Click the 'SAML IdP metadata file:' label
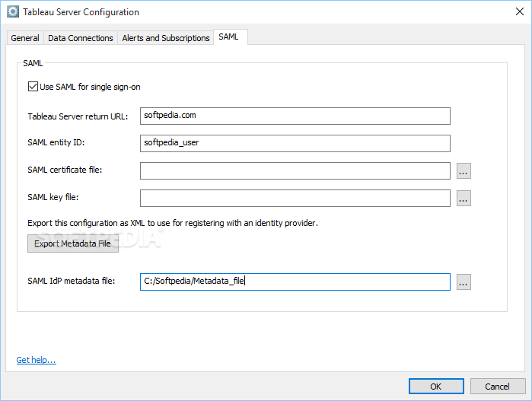Image resolution: width=532 pixels, height=401 pixels. (72, 281)
